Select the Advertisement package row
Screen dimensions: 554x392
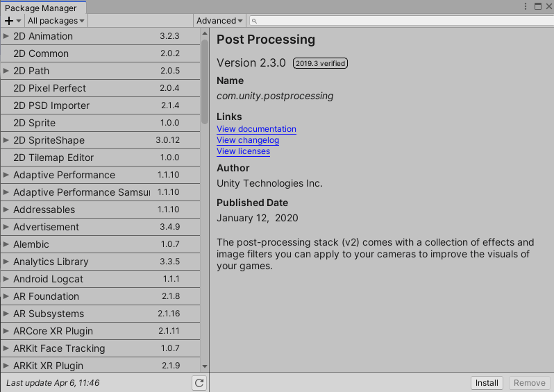[x=101, y=227]
